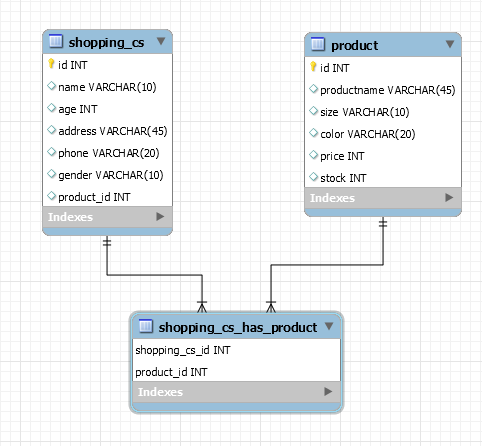Screen dimensions: 482x446
Task: Click the diamond icon beside shopping_cs product_id INT
Action: click(51, 196)
